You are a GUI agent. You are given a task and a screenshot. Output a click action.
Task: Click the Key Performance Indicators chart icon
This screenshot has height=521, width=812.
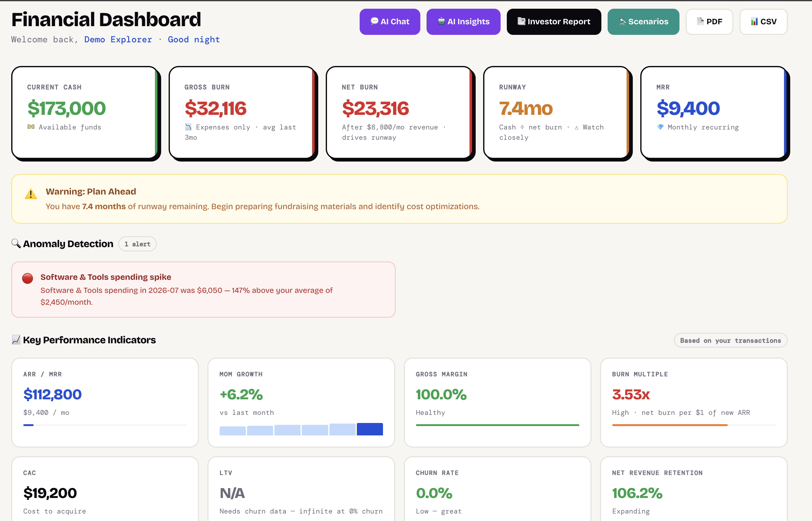(16, 340)
